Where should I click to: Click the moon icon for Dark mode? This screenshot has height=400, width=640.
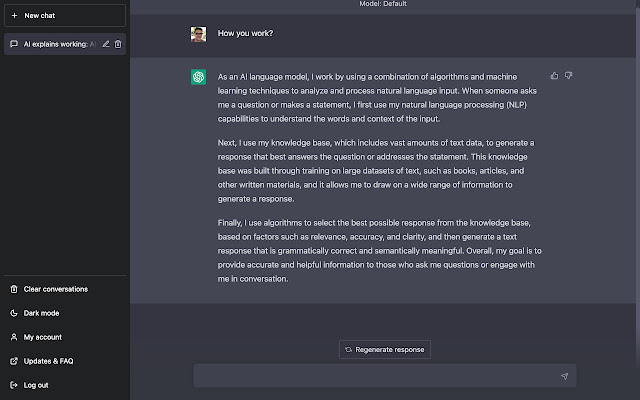pyautogui.click(x=14, y=313)
